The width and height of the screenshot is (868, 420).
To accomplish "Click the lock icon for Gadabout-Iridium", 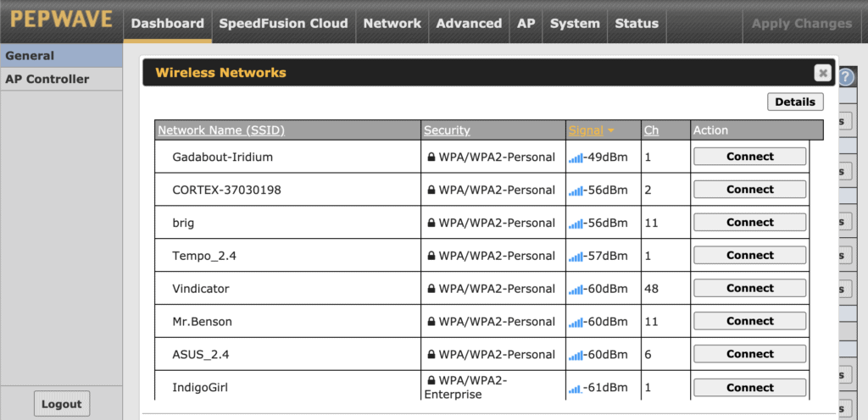I will click(431, 157).
